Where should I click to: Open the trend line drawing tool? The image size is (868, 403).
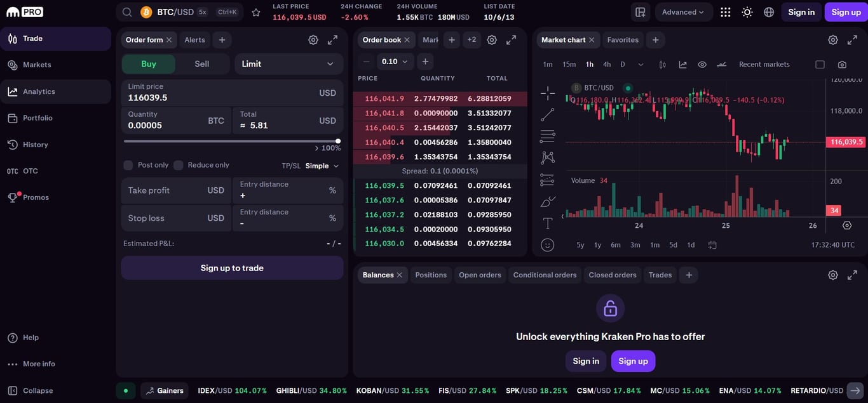(547, 114)
